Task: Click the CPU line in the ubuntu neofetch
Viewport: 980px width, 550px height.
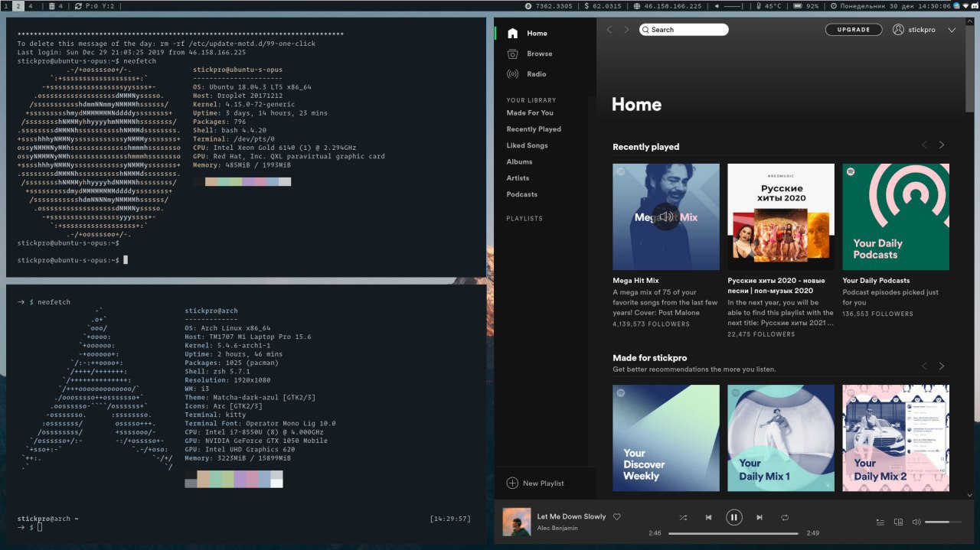Action: [274, 148]
